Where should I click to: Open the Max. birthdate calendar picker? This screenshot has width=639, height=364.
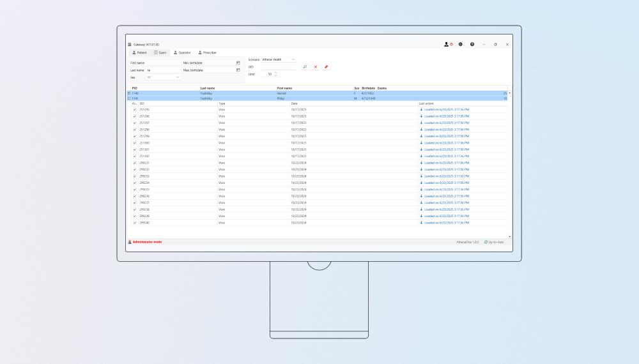coord(238,70)
